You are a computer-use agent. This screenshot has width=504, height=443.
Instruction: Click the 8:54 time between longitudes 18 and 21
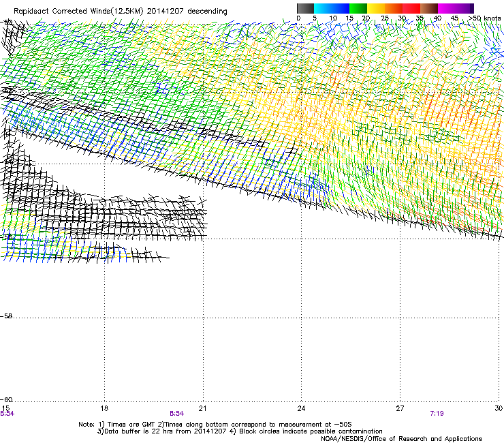click(177, 414)
